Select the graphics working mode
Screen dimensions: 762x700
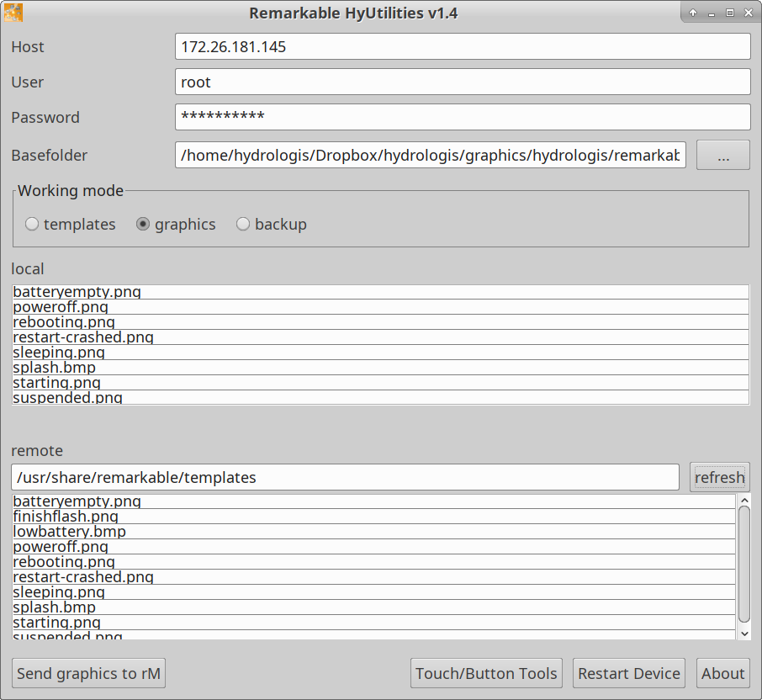(x=176, y=224)
